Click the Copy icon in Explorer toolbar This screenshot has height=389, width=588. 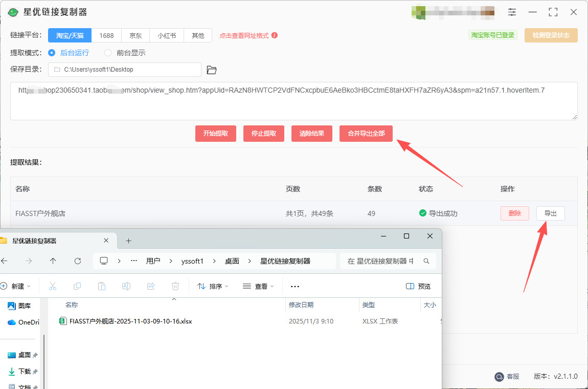(77, 286)
